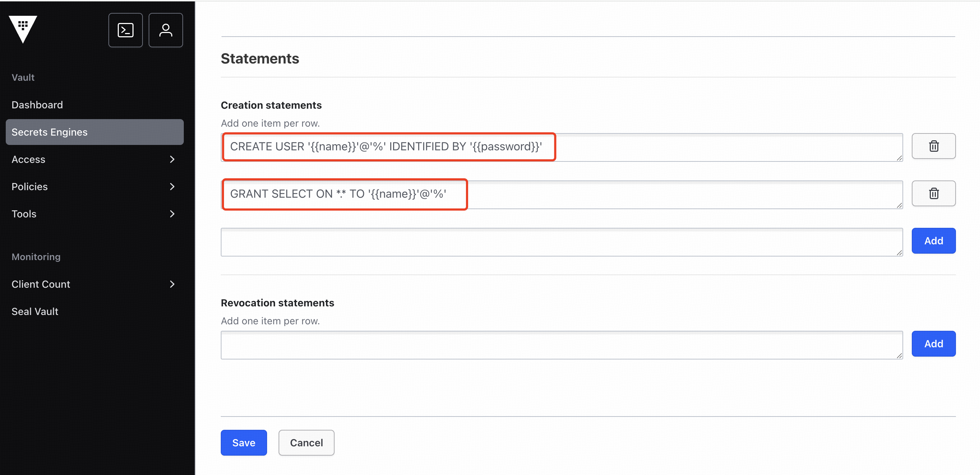Expand the Access menu chevron
The height and width of the screenshot is (475, 980).
(x=172, y=159)
